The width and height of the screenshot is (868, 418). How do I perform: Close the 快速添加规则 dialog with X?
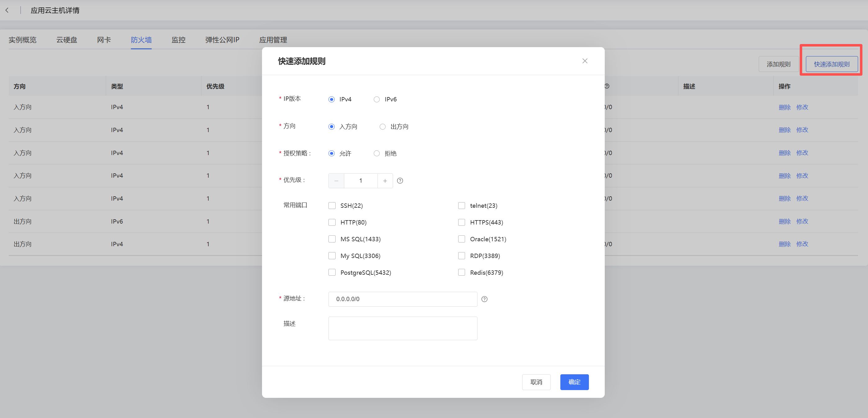point(585,61)
